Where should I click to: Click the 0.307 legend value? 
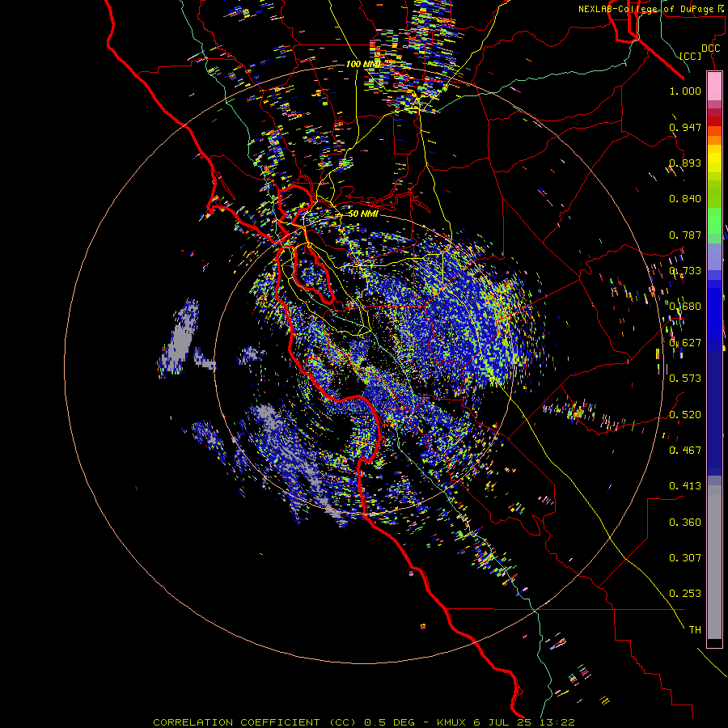pyautogui.click(x=685, y=557)
